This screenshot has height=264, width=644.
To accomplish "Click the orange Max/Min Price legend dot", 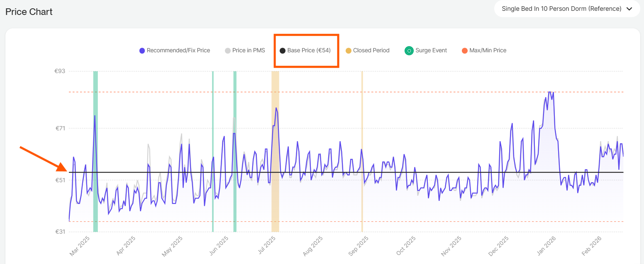I will (x=465, y=51).
